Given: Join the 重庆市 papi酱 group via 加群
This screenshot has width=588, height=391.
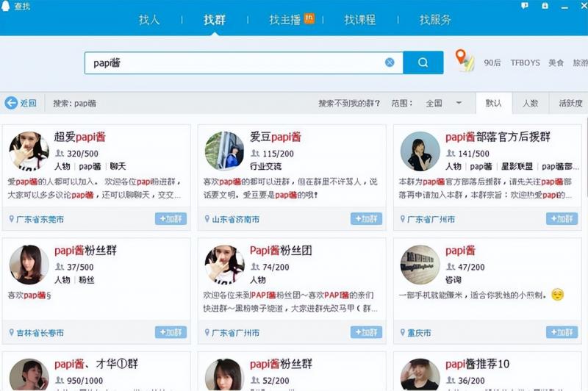Looking at the screenshot, I should click(562, 332).
